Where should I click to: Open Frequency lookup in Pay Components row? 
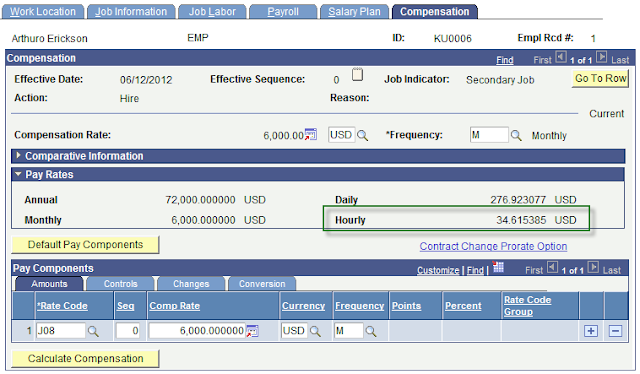coord(371,331)
